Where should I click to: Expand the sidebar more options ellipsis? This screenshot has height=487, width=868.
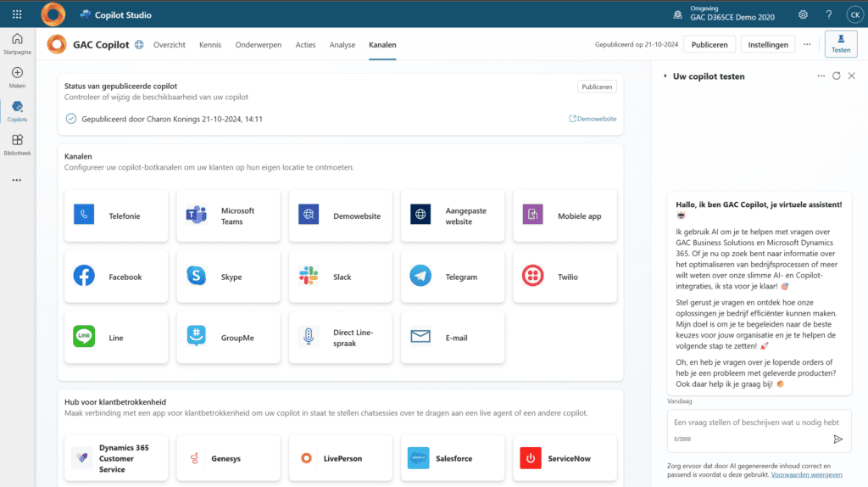click(x=17, y=180)
